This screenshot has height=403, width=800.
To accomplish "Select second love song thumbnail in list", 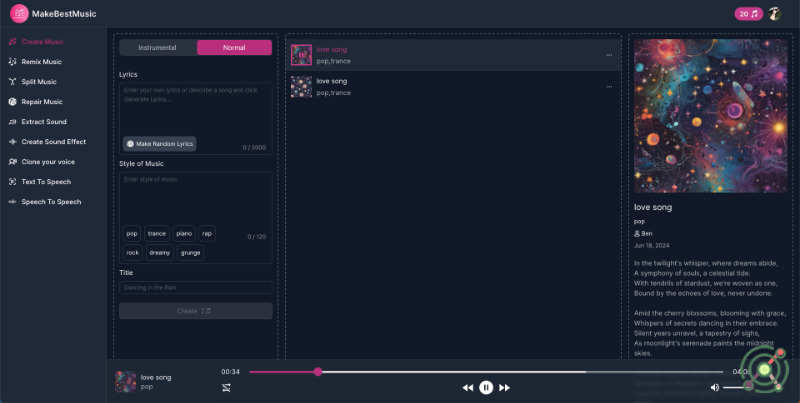I will 301,87.
